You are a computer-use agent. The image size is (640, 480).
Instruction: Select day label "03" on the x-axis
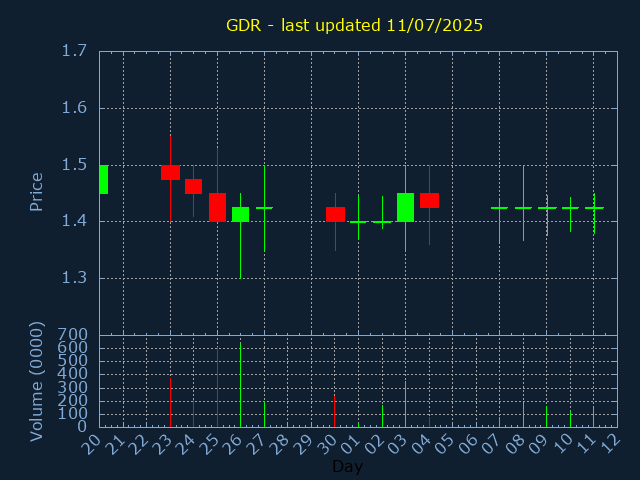(397, 444)
